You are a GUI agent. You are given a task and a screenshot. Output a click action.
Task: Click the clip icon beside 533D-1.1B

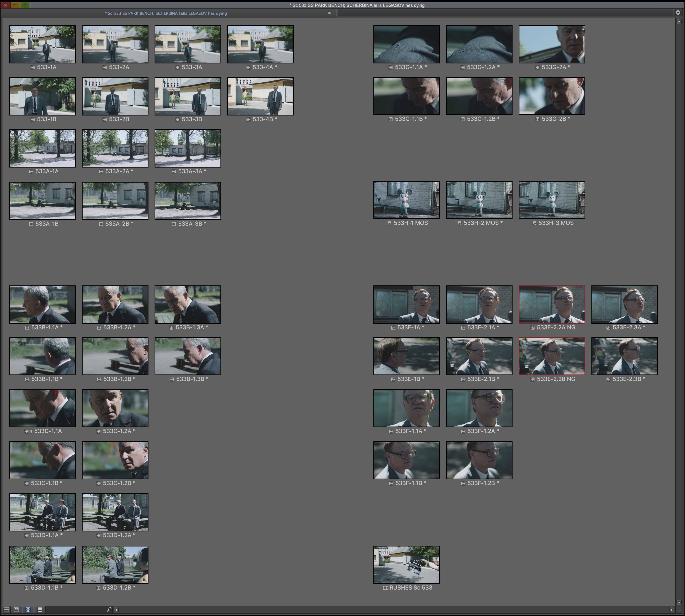(x=26, y=588)
